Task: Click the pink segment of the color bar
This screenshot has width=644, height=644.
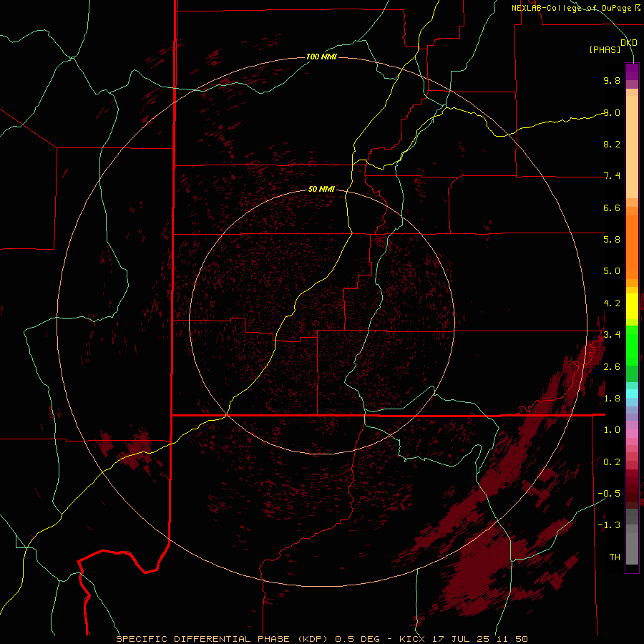Action: (632, 434)
